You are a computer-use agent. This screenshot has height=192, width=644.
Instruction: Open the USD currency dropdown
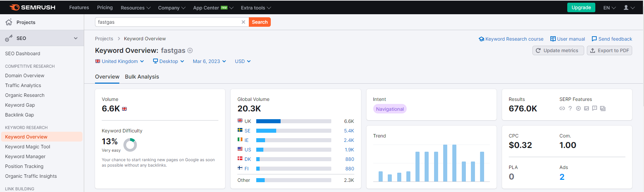243,61
